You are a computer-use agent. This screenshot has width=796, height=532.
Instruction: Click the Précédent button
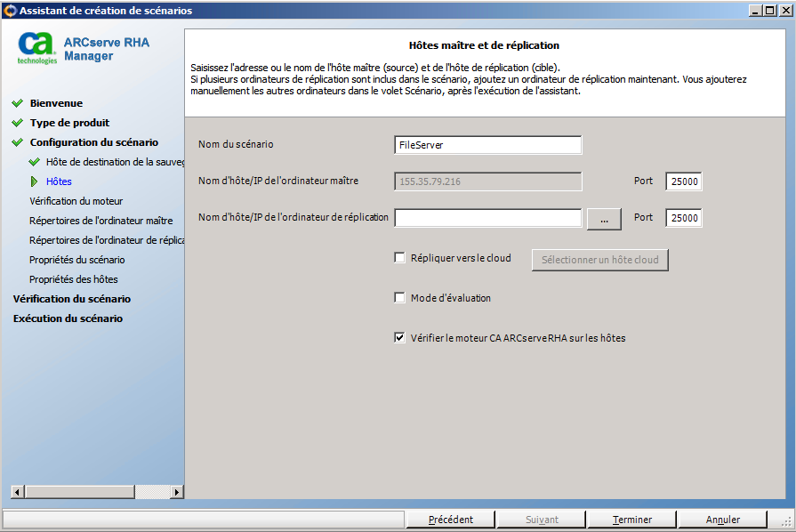[451, 520]
